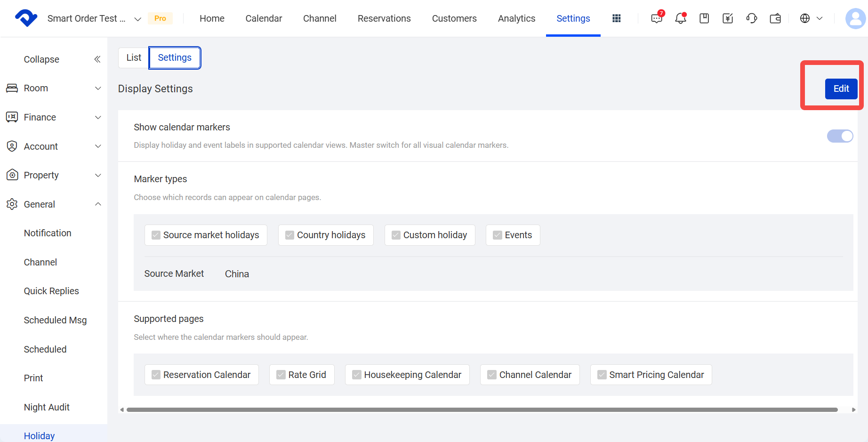Image resolution: width=868 pixels, height=442 pixels.
Task: Click the scrollbar right arrow
Action: 853,410
